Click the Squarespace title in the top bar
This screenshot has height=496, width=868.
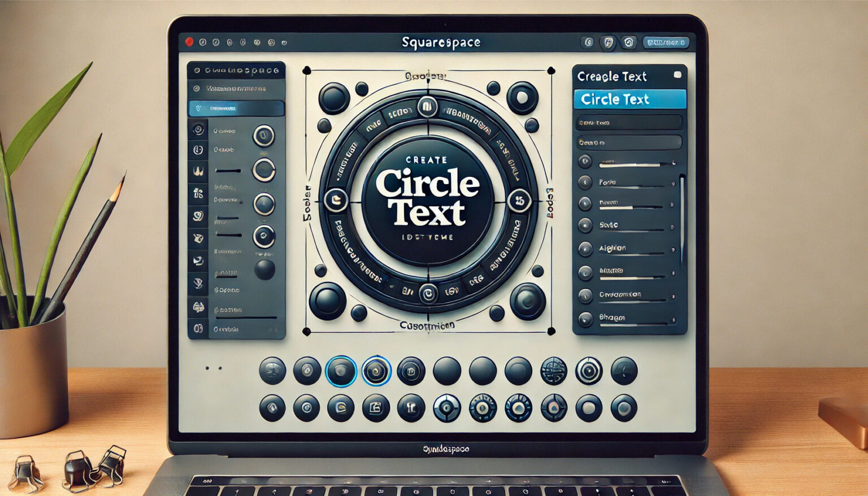441,42
